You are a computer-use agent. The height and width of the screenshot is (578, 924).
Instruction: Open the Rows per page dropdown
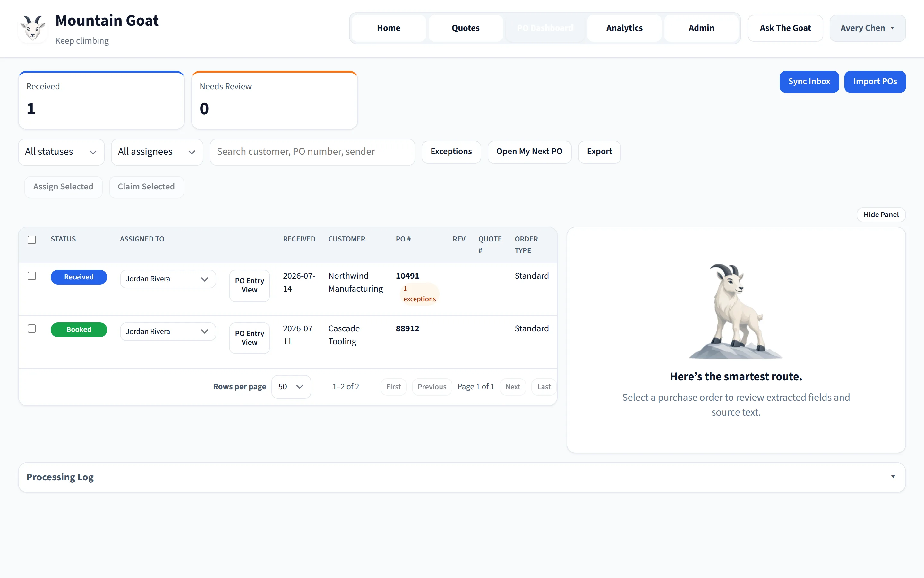click(291, 387)
